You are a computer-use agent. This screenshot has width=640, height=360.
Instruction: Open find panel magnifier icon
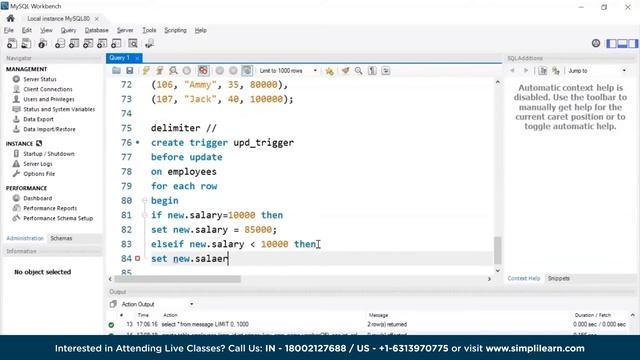pos(358,71)
